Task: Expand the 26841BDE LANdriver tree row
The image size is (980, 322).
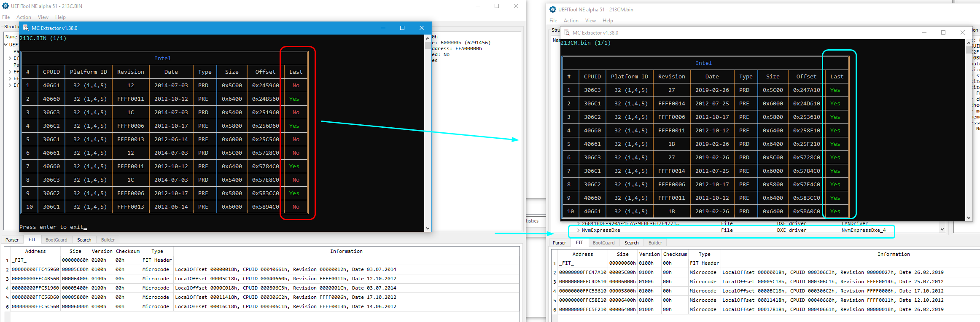Action: tap(578, 223)
